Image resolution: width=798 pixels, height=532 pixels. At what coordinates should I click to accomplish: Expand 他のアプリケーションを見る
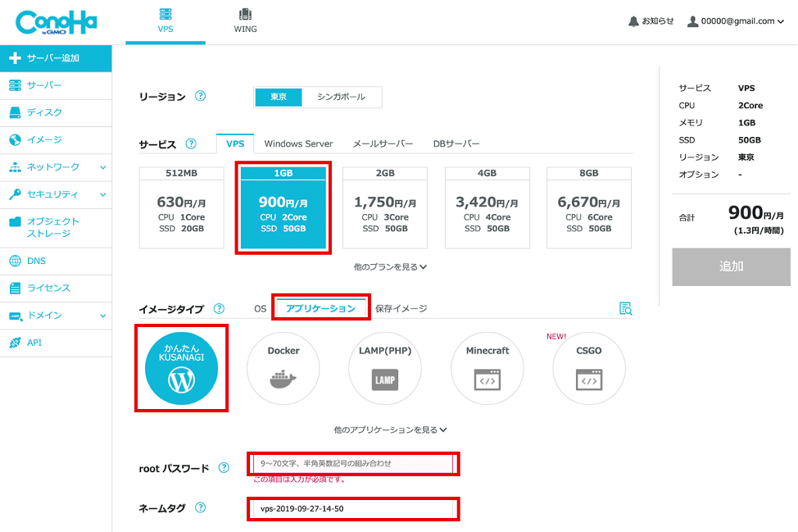[x=390, y=430]
